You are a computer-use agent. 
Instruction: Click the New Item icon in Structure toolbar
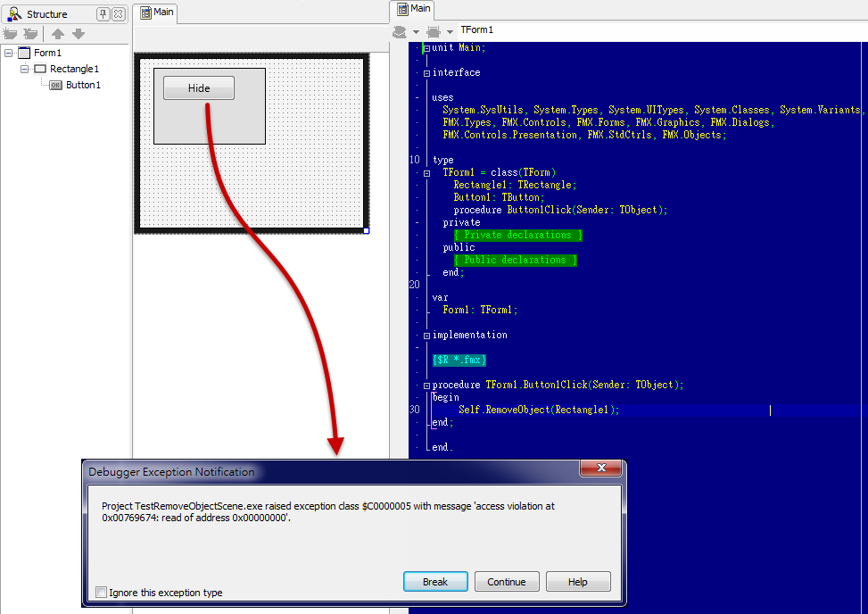click(10, 34)
